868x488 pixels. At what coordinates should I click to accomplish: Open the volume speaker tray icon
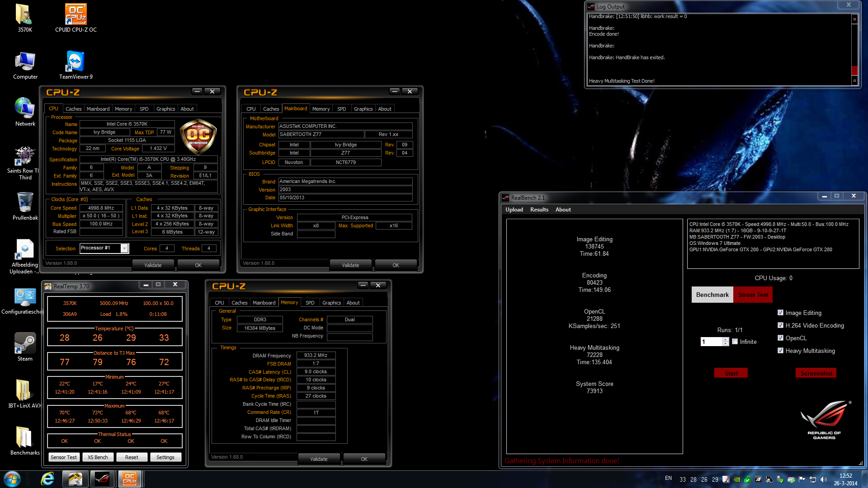(824, 479)
